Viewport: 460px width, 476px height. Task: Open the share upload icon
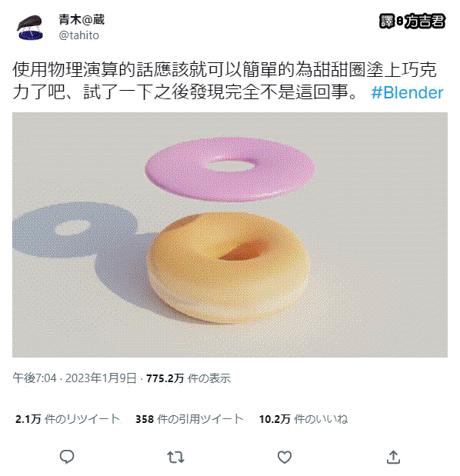click(393, 457)
